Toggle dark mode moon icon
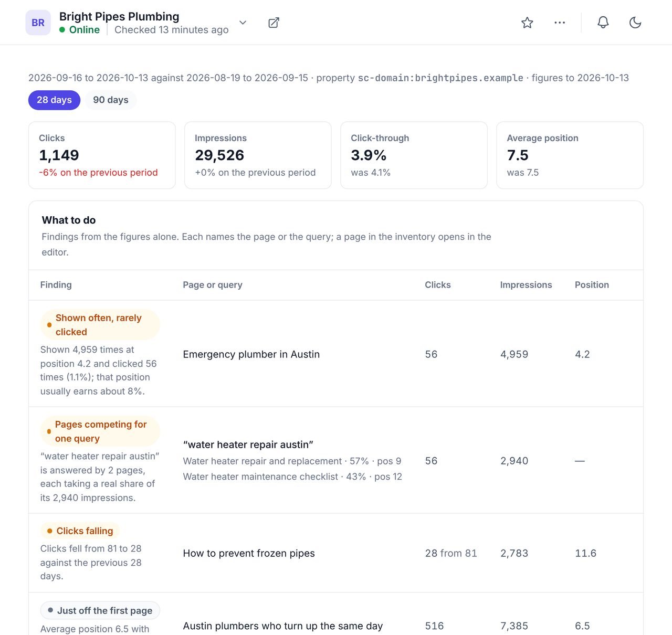 tap(635, 23)
